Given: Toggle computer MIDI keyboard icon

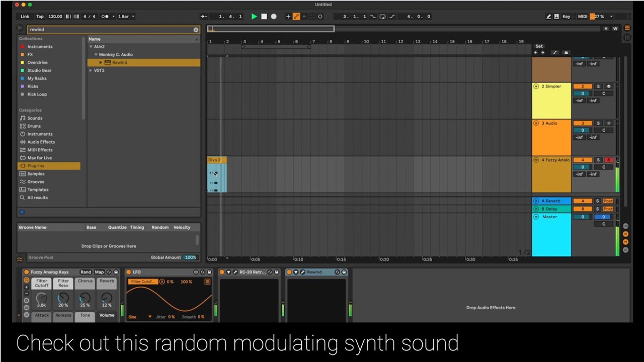Looking at the screenshot, I should pyautogui.click(x=556, y=17).
